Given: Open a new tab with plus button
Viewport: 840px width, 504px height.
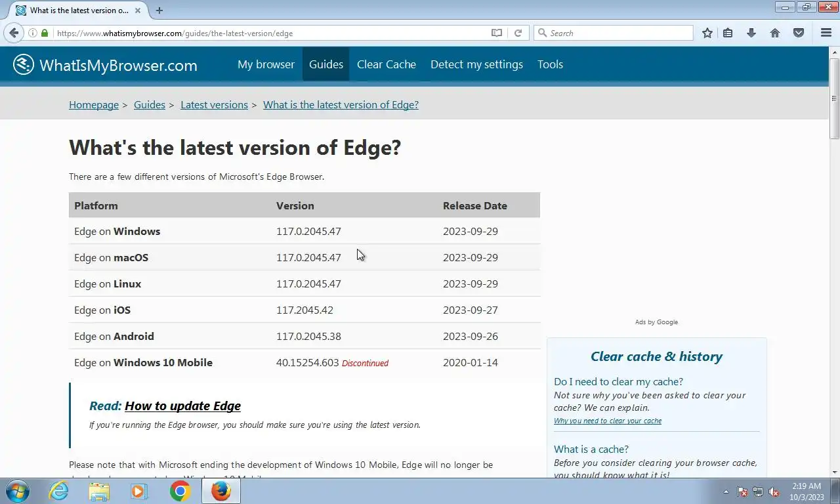Looking at the screenshot, I should tap(159, 10).
